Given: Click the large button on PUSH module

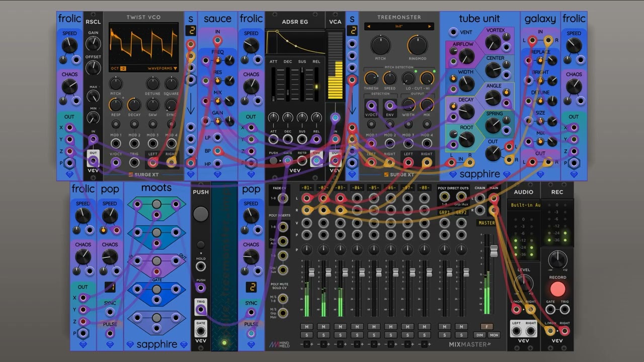Looking at the screenshot, I should click(x=200, y=214).
